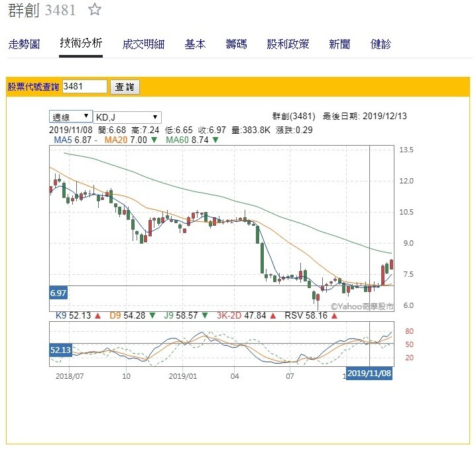Click the D9 green down-arrow icon
The image size is (476, 449).
click(152, 317)
